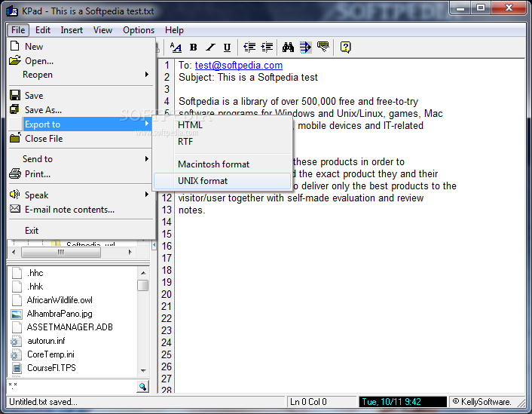Select CoreTemp.ini in the file list

coord(51,354)
